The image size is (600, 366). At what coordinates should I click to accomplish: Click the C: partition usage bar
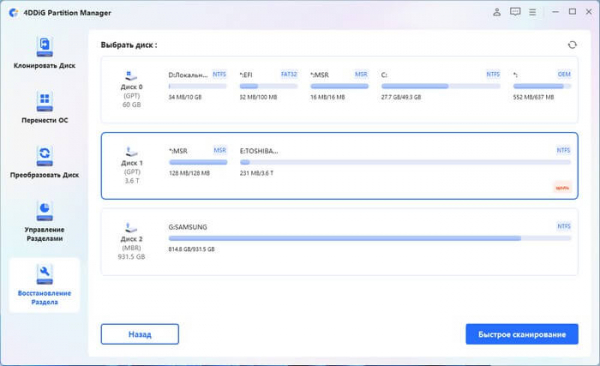(x=441, y=87)
